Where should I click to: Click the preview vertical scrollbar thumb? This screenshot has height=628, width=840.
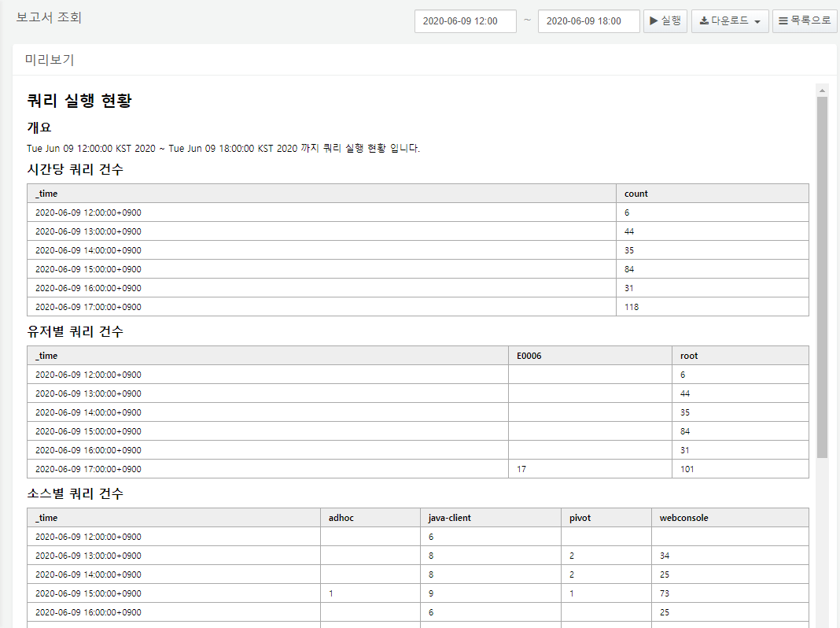pos(823,277)
